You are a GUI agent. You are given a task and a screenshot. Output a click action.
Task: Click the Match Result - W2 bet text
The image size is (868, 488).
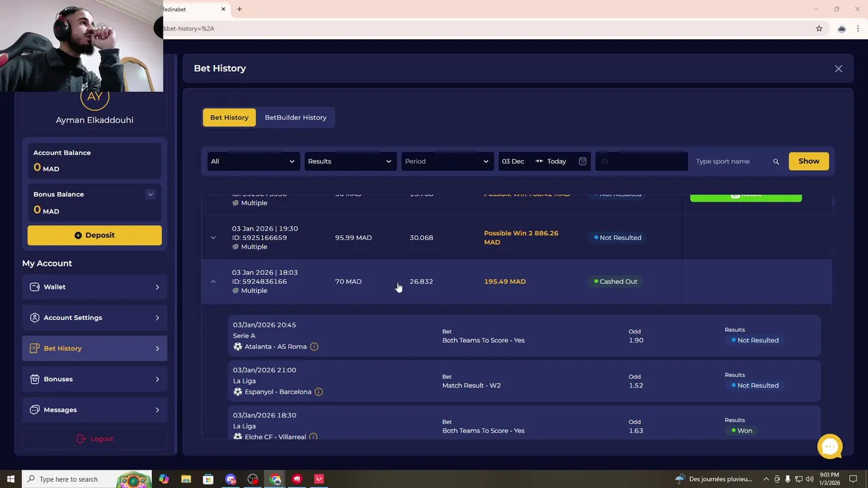471,386
